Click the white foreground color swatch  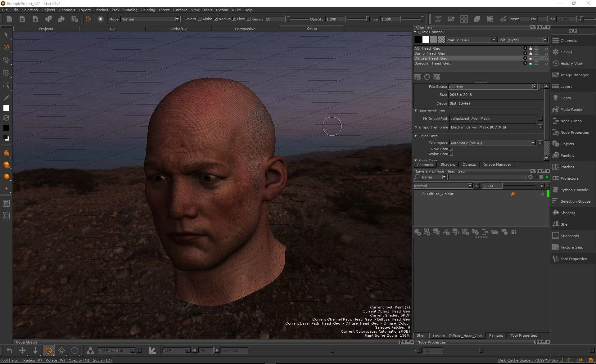tap(6, 108)
